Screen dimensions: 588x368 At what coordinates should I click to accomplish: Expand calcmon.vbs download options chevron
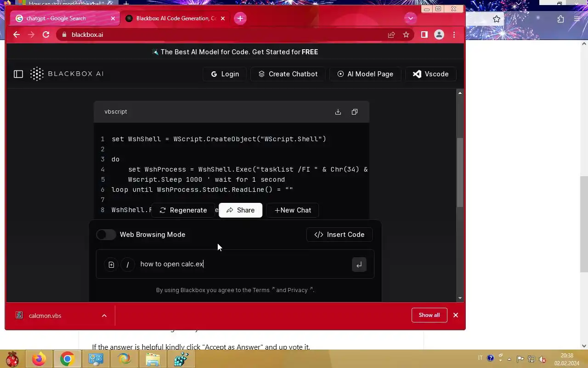[x=104, y=316]
